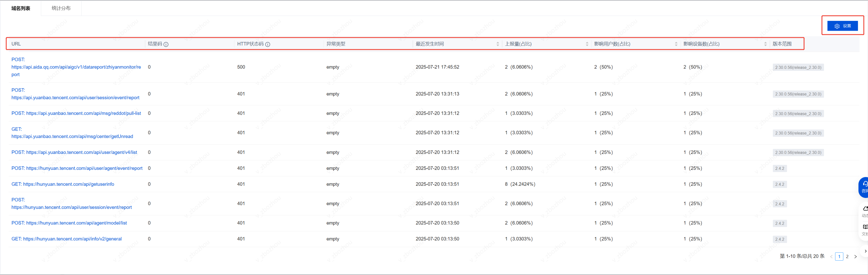The image size is (868, 275).
Task: Sort by 影响设备数(占比) column
Action: (765, 44)
